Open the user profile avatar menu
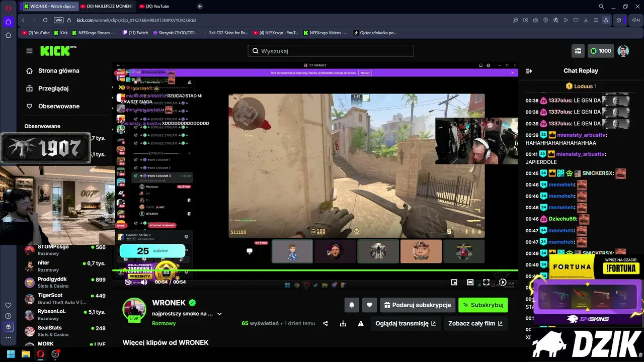Viewport: 644px width, 362px height. coord(623,51)
